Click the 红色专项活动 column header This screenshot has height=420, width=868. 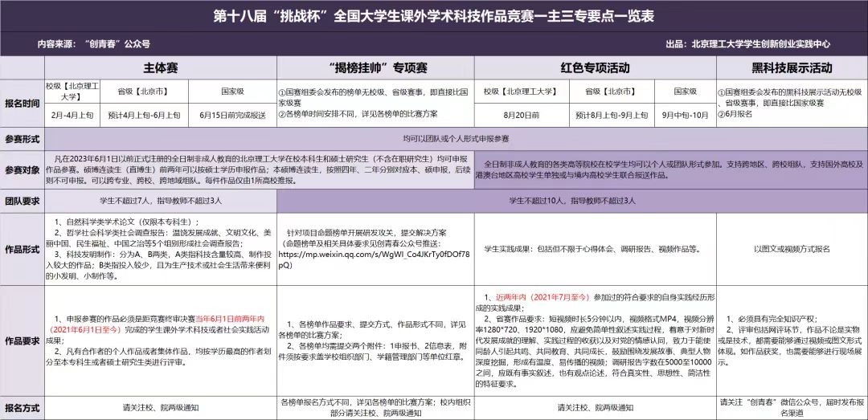(x=595, y=67)
